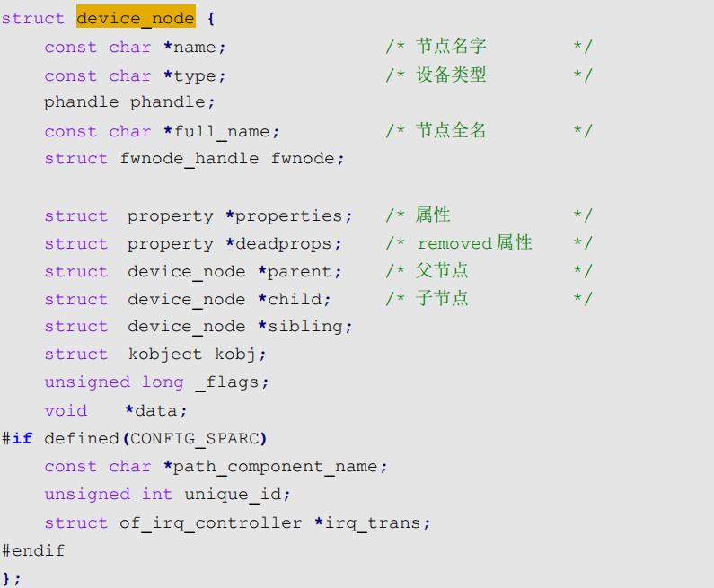Click the *path_component_name member
714x588 pixels.
[276, 467]
